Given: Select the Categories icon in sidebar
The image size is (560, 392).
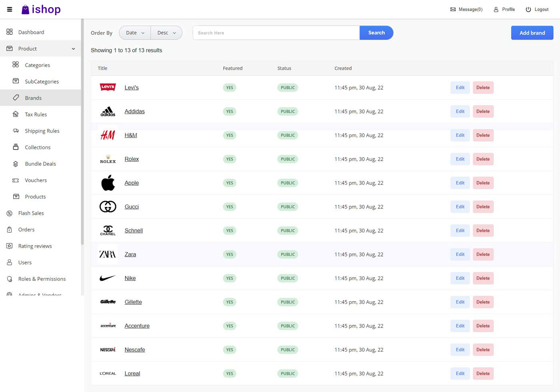Looking at the screenshot, I should pos(15,65).
